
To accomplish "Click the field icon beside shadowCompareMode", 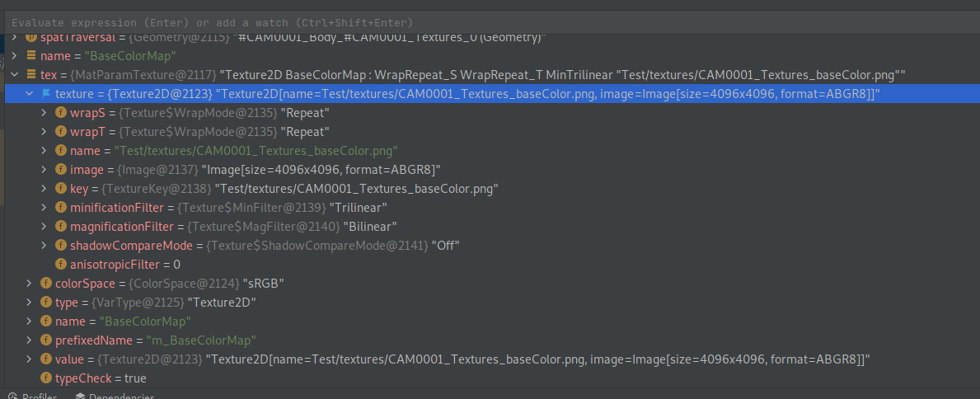I will pyautogui.click(x=61, y=245).
